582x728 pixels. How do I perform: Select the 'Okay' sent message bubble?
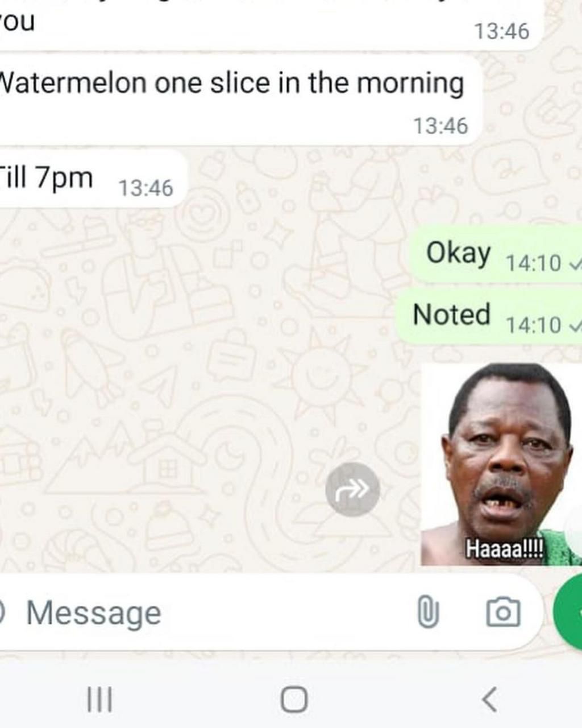click(496, 254)
